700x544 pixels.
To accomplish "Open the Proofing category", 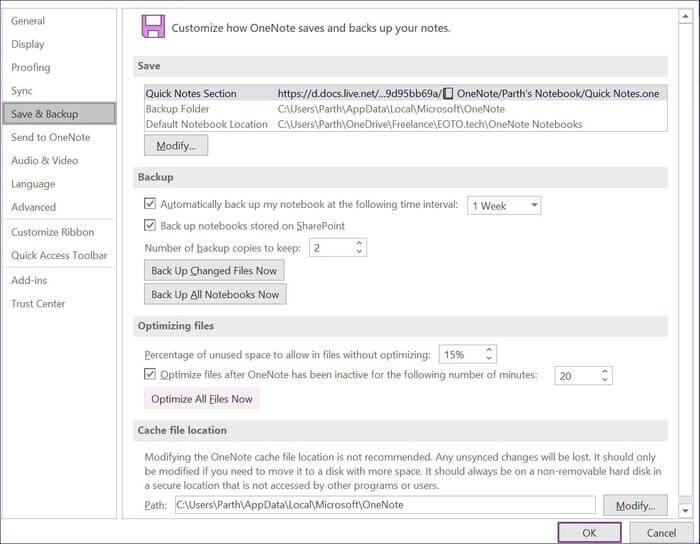I will coord(31,67).
